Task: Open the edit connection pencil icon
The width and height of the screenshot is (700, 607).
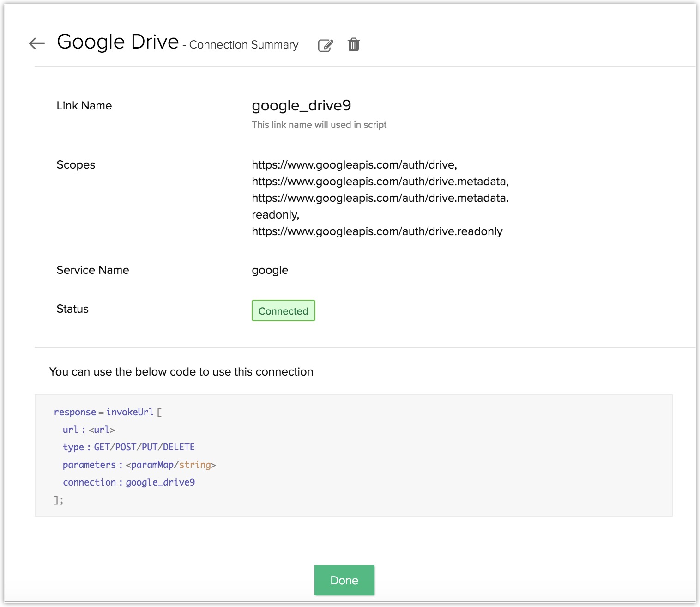Action: pos(325,45)
